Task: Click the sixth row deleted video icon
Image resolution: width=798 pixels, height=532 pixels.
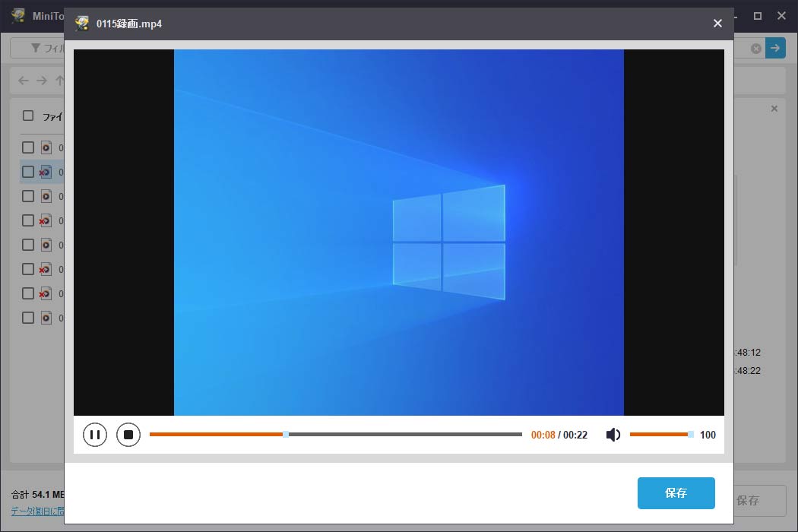Action: [46, 269]
